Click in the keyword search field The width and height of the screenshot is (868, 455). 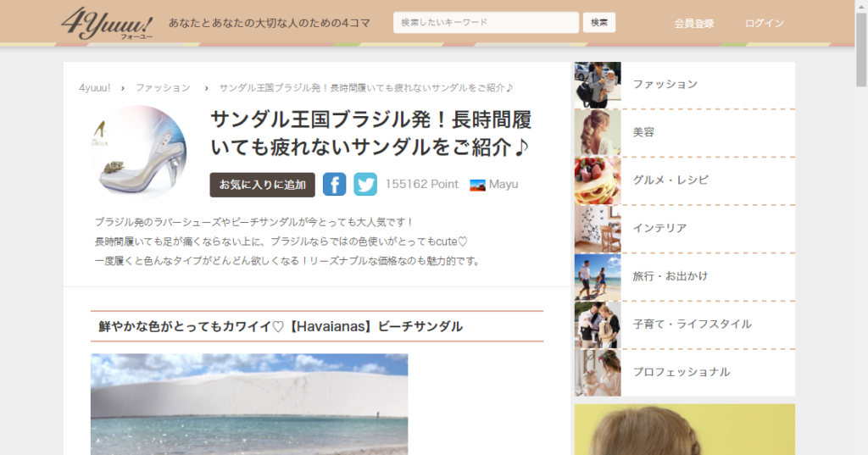pyautogui.click(x=486, y=23)
